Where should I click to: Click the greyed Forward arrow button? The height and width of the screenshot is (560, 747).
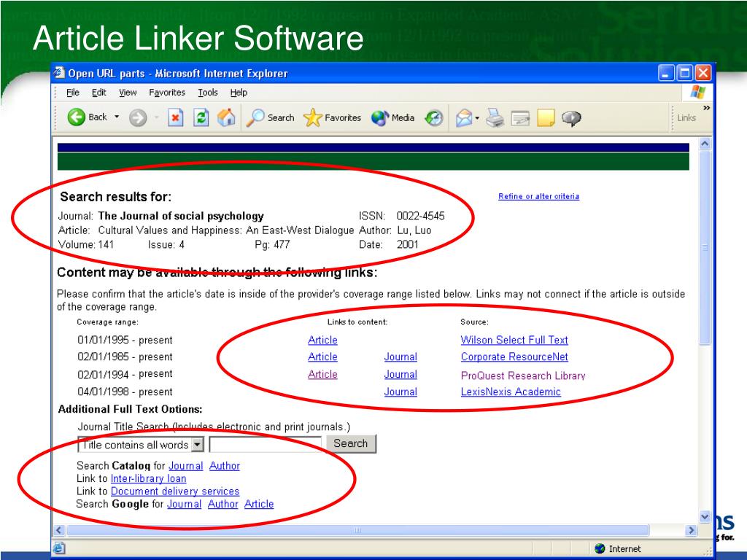pyautogui.click(x=138, y=117)
